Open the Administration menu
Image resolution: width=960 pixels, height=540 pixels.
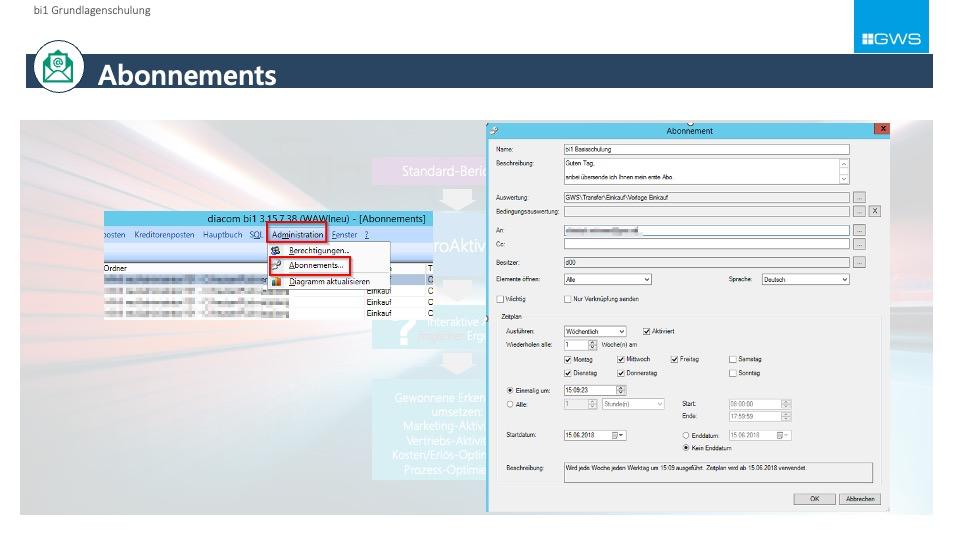(x=298, y=234)
